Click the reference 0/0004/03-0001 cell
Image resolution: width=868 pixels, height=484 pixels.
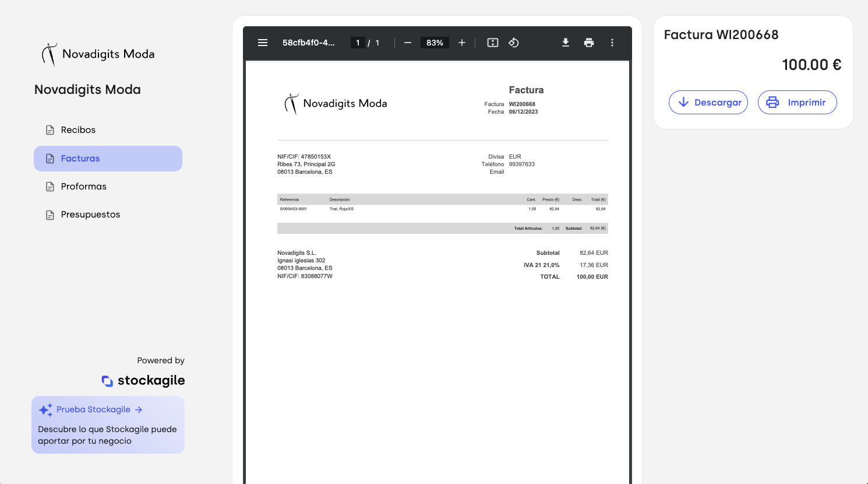pyautogui.click(x=294, y=209)
